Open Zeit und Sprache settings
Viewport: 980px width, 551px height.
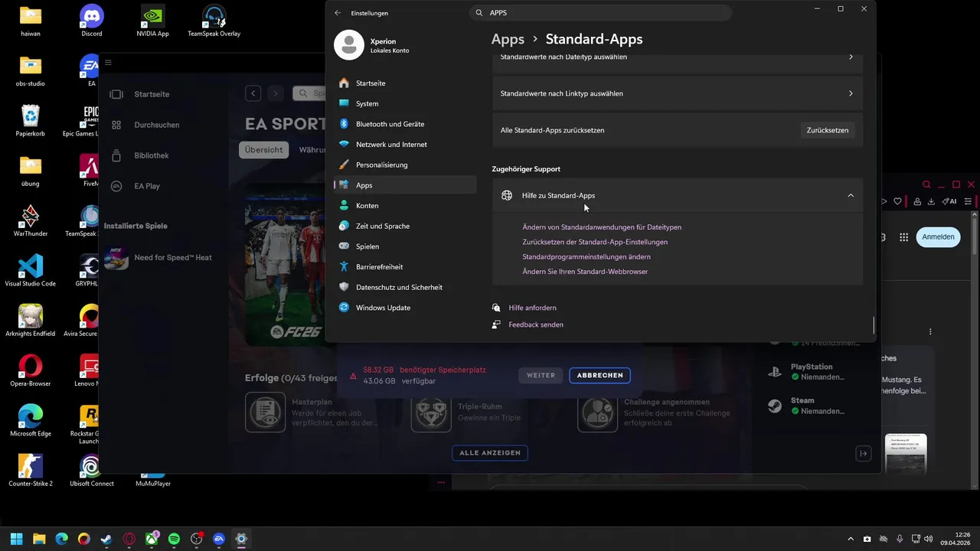pyautogui.click(x=405, y=226)
